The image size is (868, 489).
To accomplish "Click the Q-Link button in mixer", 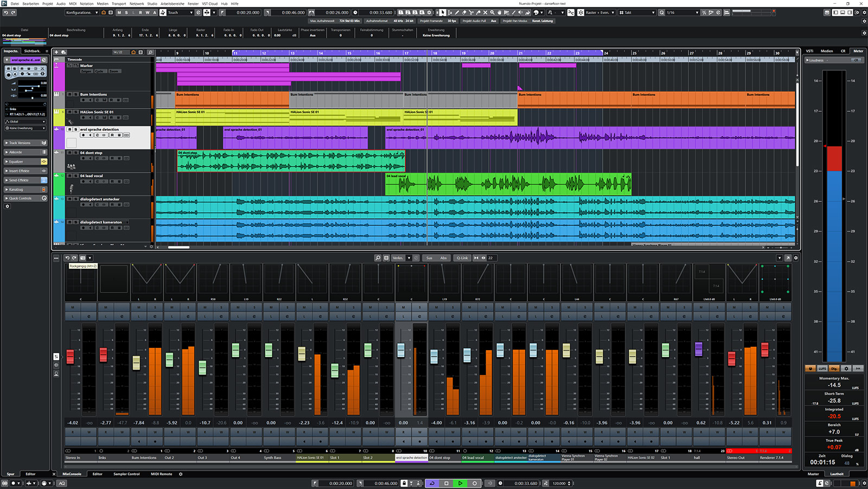I will point(462,258).
